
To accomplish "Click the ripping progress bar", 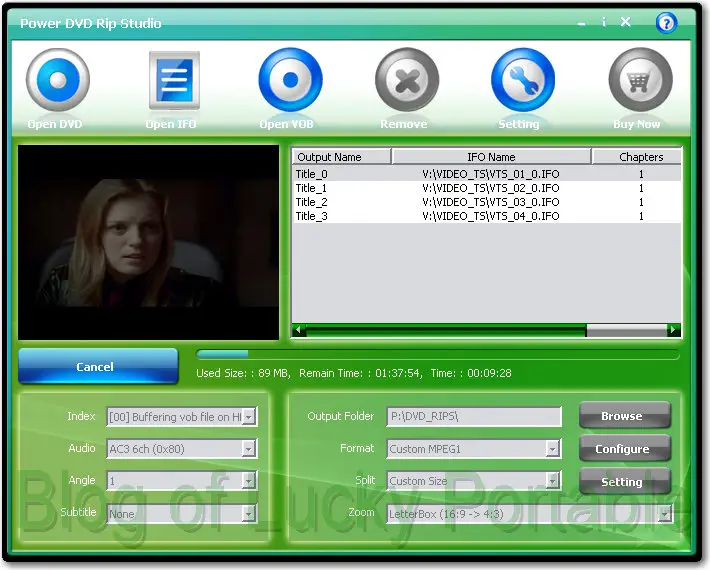I will [438, 354].
